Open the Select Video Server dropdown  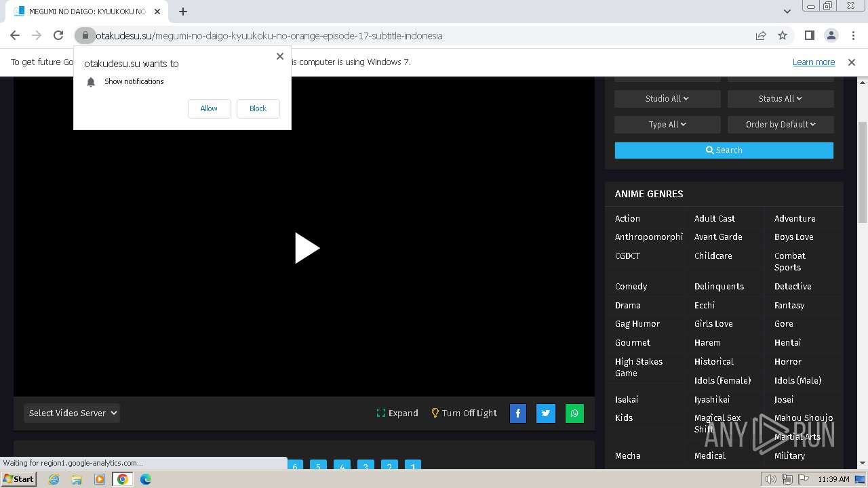pos(72,413)
